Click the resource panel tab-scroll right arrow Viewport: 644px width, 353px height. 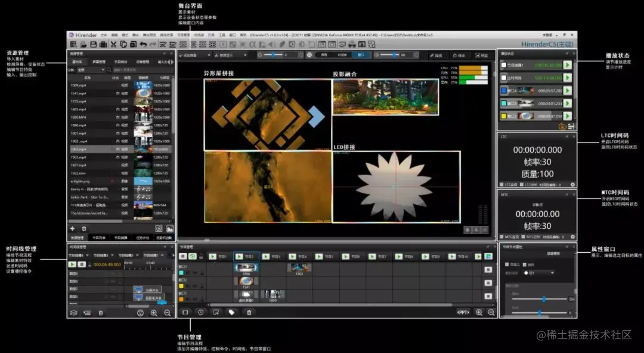[172, 62]
